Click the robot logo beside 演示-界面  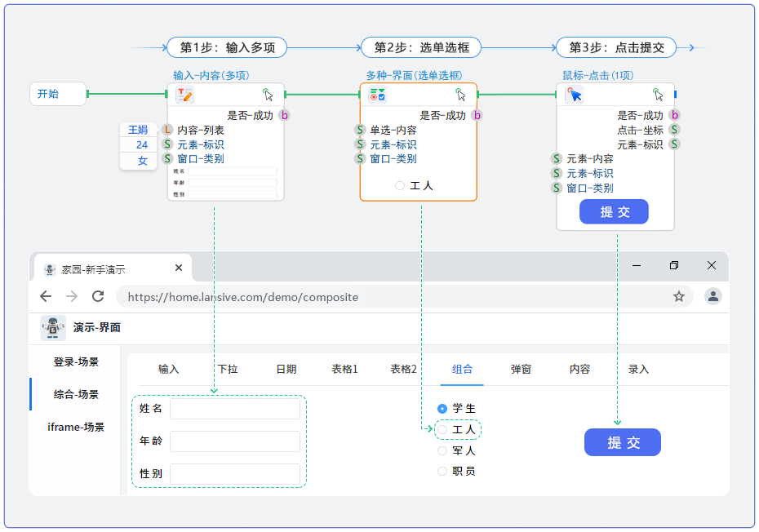(x=53, y=327)
